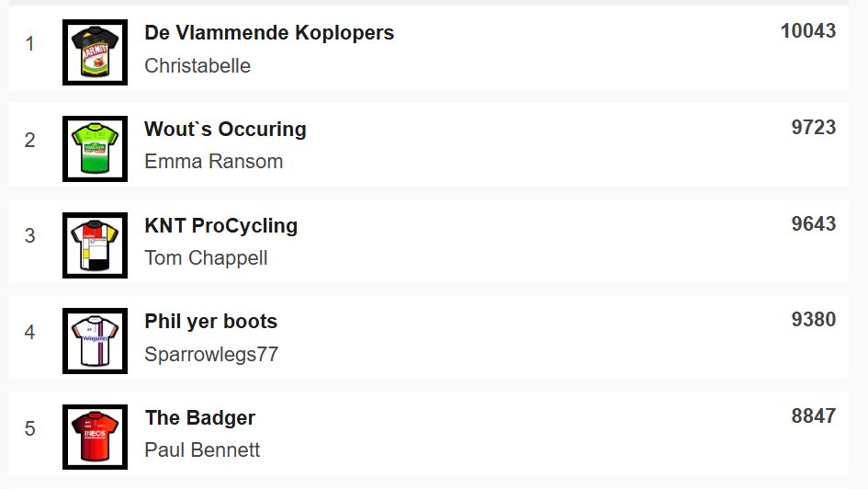Select manager Sparrowlegs77
Image resolution: width=868 pixels, height=489 pixels.
[x=211, y=355]
